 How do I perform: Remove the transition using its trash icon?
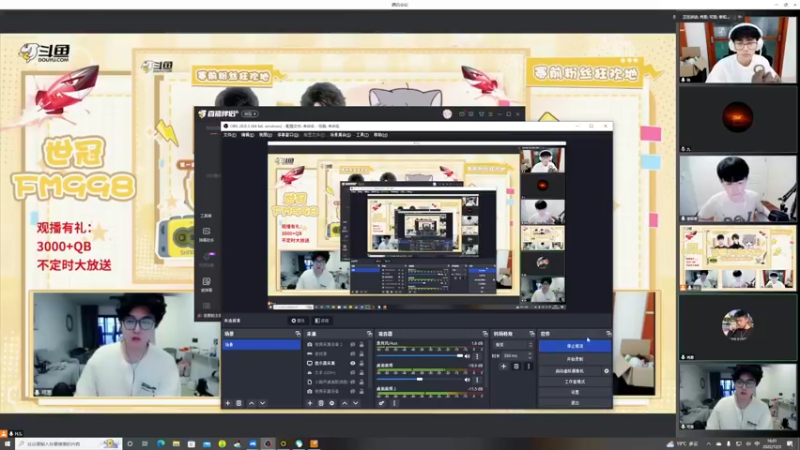[516, 366]
